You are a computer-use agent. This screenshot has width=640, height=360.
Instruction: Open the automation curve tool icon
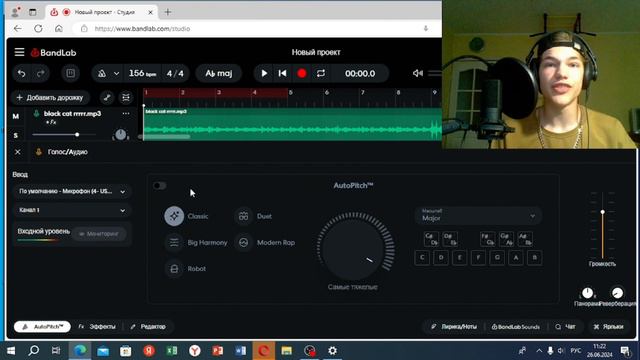point(107,98)
